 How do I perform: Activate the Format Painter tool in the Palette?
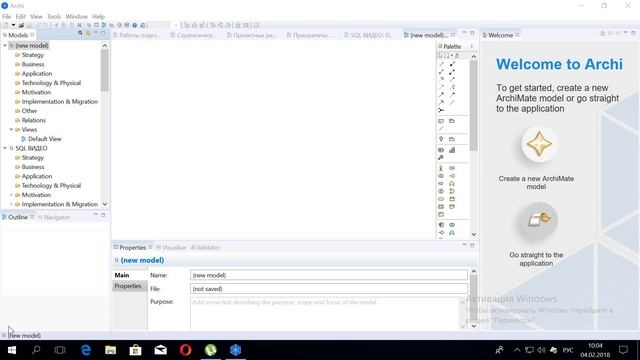pos(457,56)
